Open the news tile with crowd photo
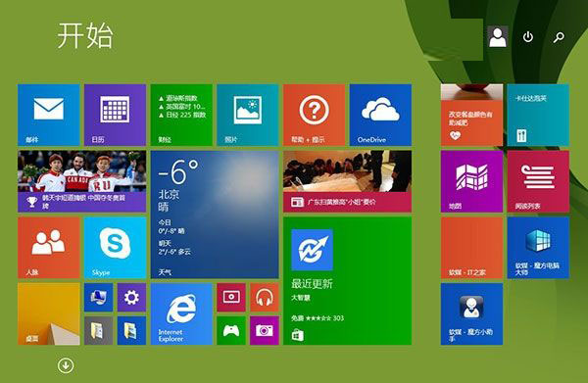588x383 pixels. pyautogui.click(x=348, y=181)
